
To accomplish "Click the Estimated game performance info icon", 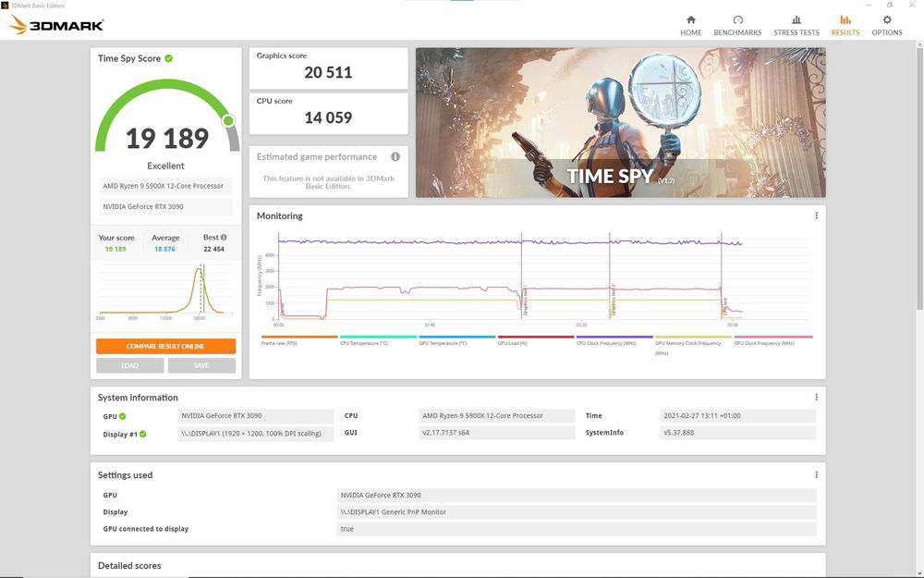I will pyautogui.click(x=396, y=156).
